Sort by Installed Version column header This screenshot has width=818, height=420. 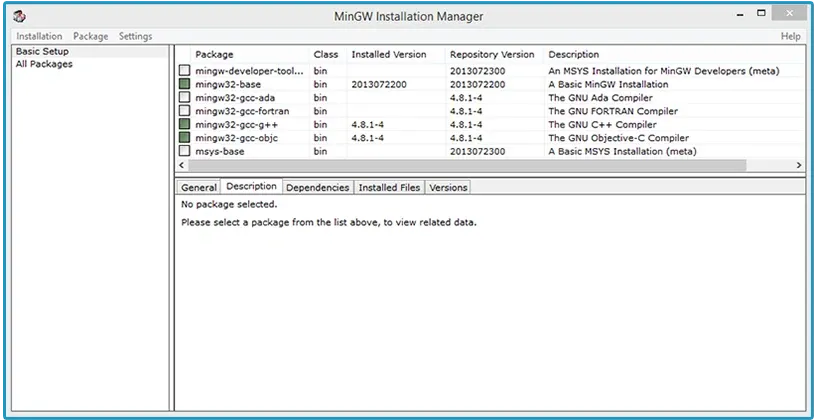click(389, 54)
